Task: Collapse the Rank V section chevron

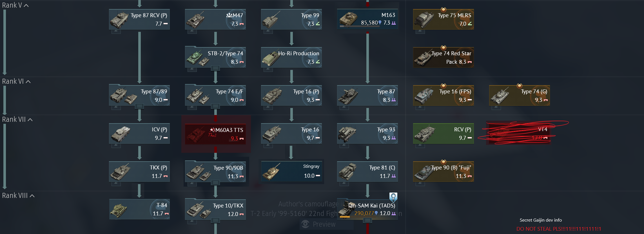Action: tap(26, 5)
